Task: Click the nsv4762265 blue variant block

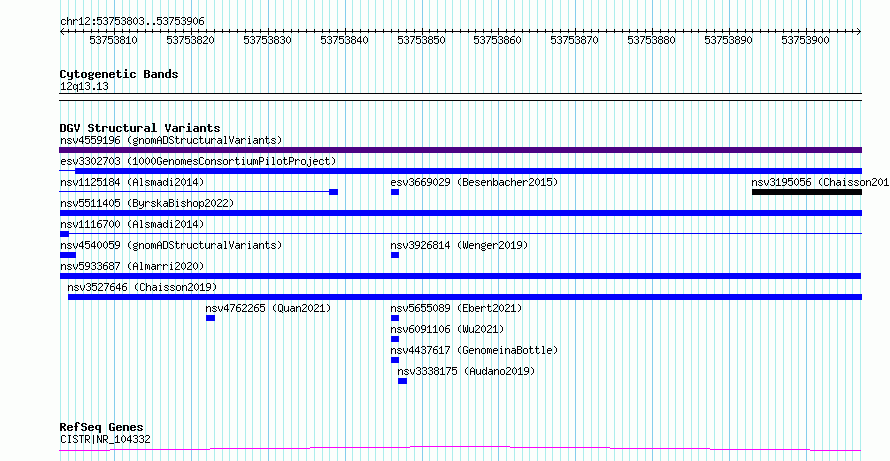Action: click(x=211, y=318)
